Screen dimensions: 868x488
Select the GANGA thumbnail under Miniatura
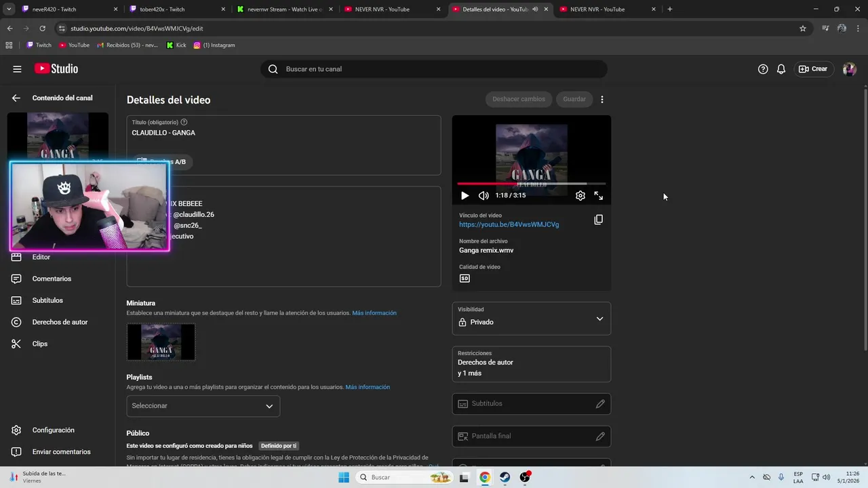[161, 342]
